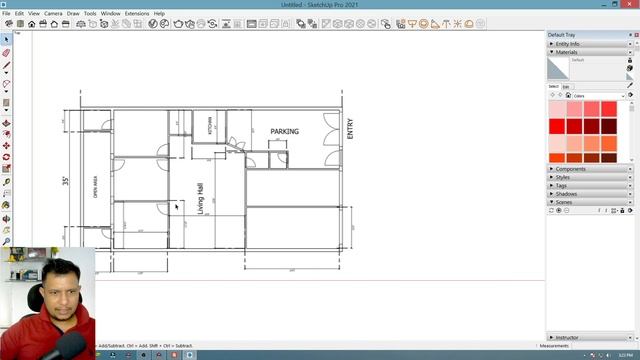640x360 pixels.
Task: Pick the Eraser tool
Action: click(6, 53)
